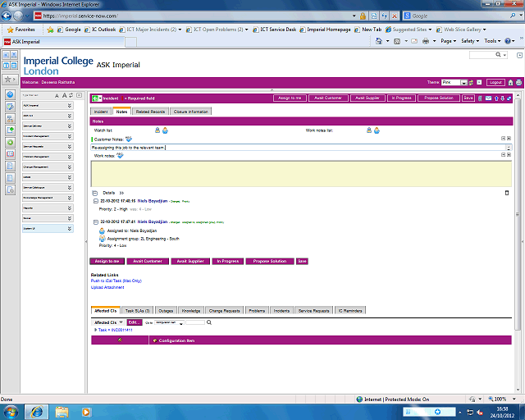Image resolution: width=525 pixels, height=420 pixels.
Task: Go to previous record with up arrow
Action: coord(496,98)
